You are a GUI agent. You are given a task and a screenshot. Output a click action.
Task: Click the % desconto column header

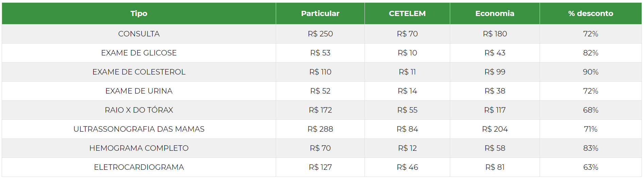[590, 14]
